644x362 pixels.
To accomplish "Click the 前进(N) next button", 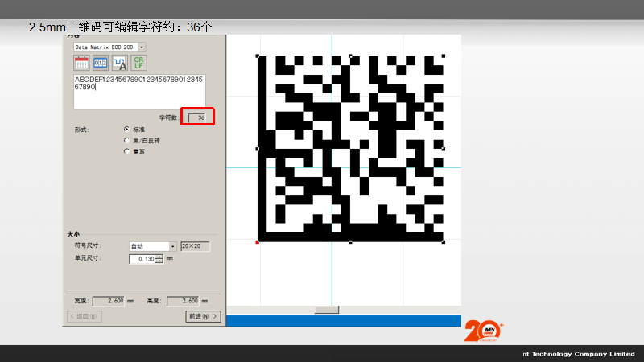I will tap(203, 317).
